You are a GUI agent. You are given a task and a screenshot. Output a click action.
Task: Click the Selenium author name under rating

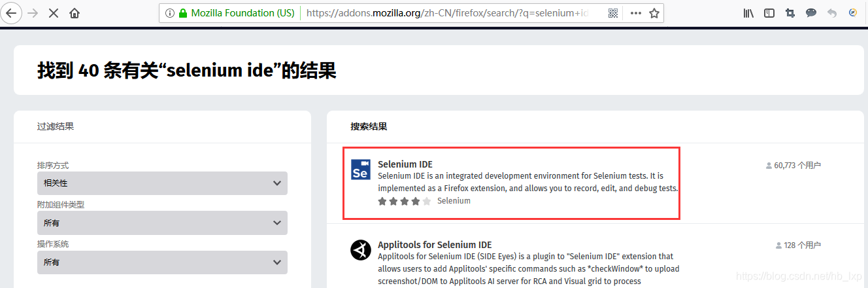coord(454,201)
